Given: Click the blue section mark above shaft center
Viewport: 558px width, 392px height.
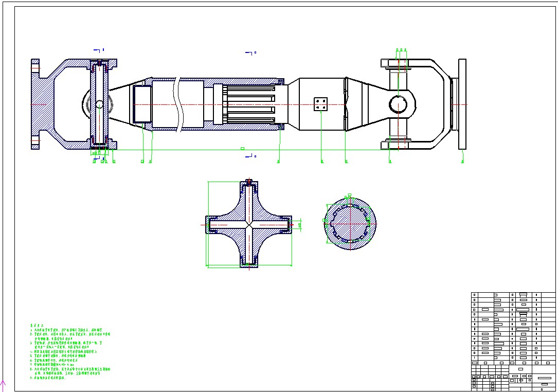Looking at the screenshot, I should 250,52.
